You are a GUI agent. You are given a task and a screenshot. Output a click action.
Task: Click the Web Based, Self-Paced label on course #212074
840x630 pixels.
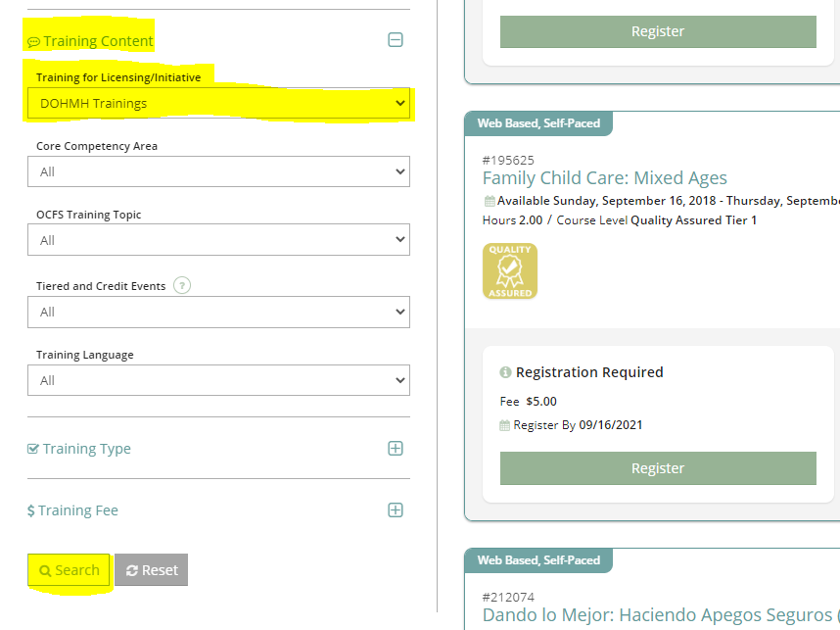click(x=537, y=560)
